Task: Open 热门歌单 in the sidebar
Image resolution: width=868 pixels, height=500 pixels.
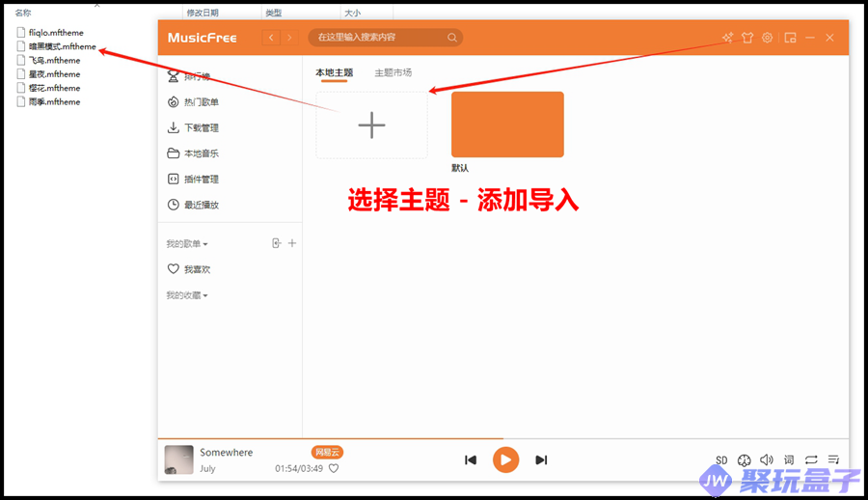Action: point(193,102)
